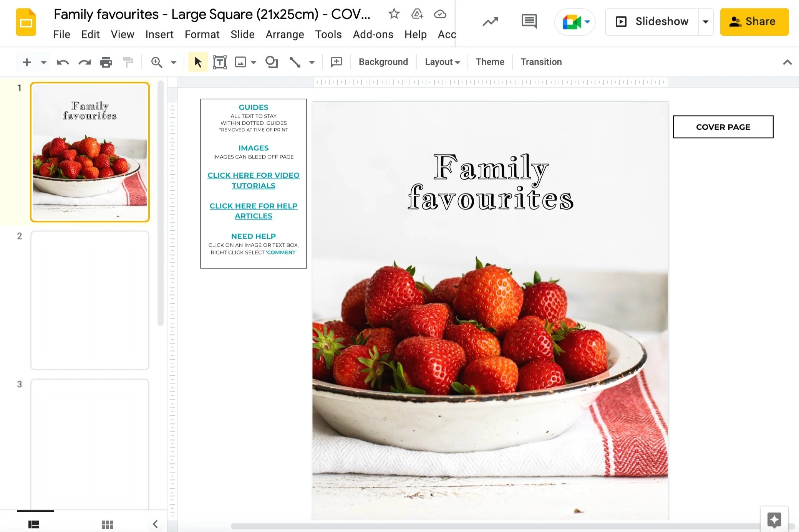Open the video tutorials link
The height and width of the screenshot is (532, 799).
click(254, 180)
